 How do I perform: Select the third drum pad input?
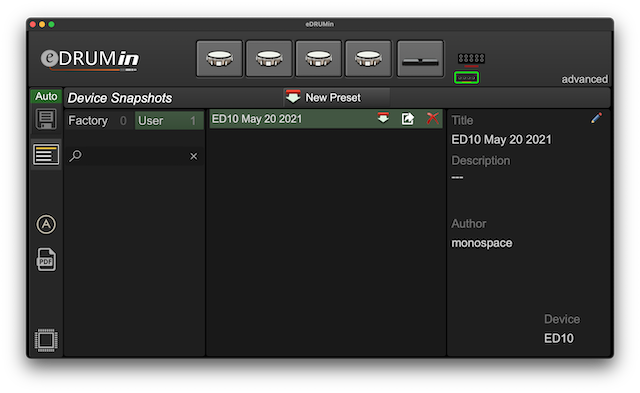[318, 58]
